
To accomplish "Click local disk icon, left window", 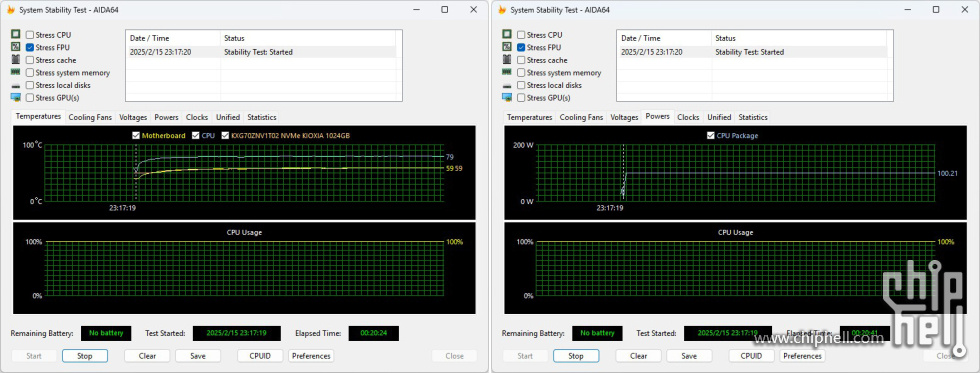I will tap(16, 86).
